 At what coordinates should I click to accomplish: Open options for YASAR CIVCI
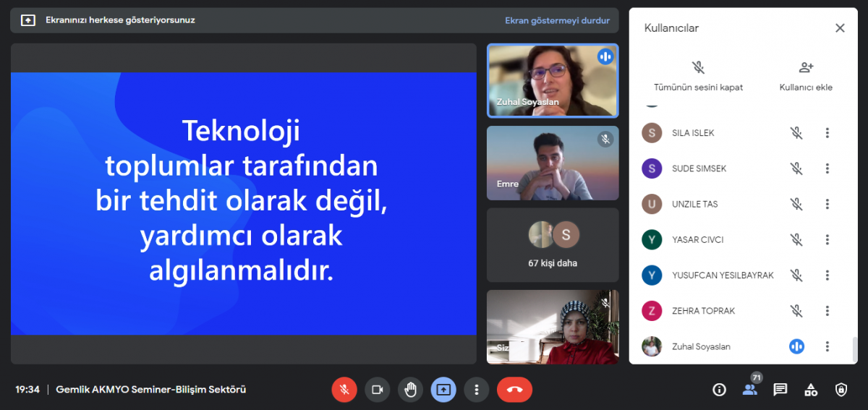827,239
